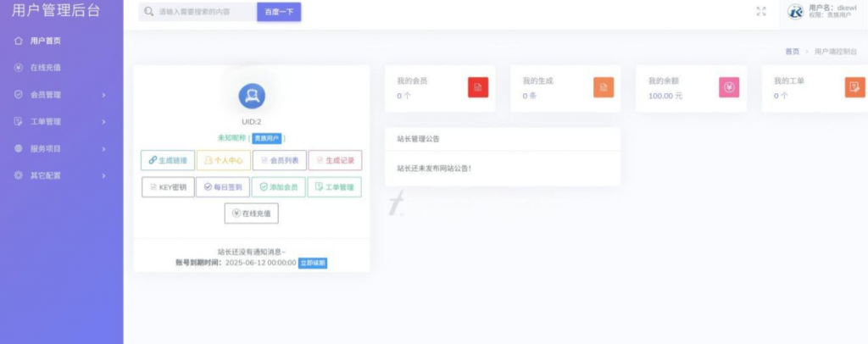Image resolution: width=868 pixels, height=344 pixels.
Task: Click the 生成链接 button
Action: (x=168, y=160)
